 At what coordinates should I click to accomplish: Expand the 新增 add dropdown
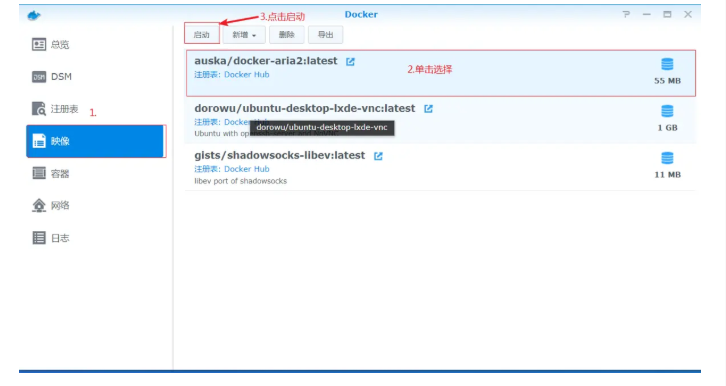244,35
